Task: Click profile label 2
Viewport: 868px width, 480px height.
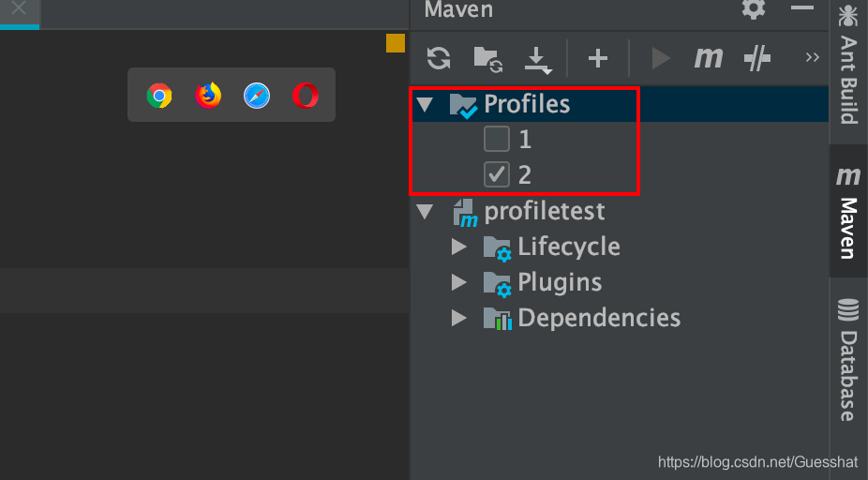Action: coord(525,175)
